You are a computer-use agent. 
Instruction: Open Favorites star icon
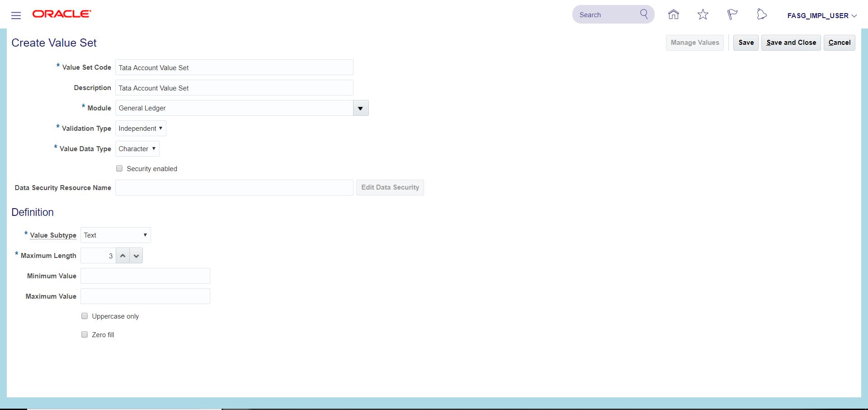click(703, 14)
